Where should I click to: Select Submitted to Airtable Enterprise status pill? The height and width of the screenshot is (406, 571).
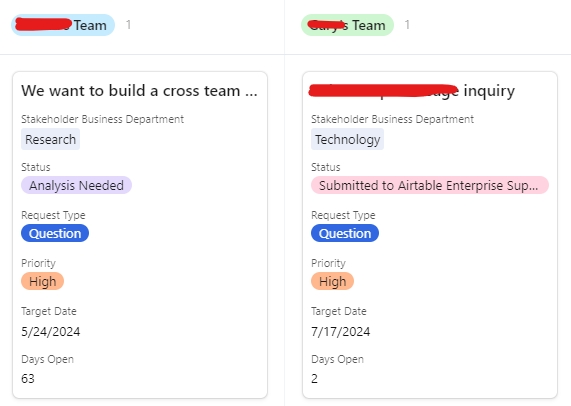pyautogui.click(x=430, y=185)
